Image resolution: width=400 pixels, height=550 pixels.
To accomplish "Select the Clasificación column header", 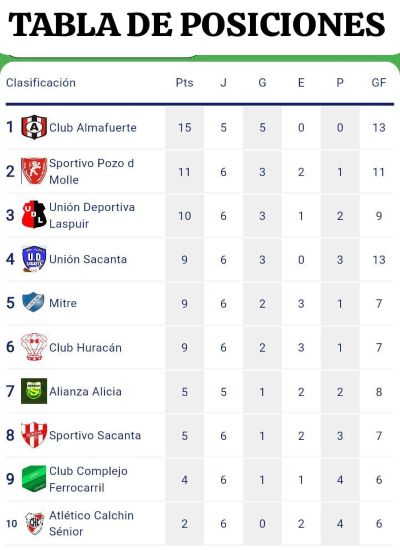I will pyautogui.click(x=41, y=83).
